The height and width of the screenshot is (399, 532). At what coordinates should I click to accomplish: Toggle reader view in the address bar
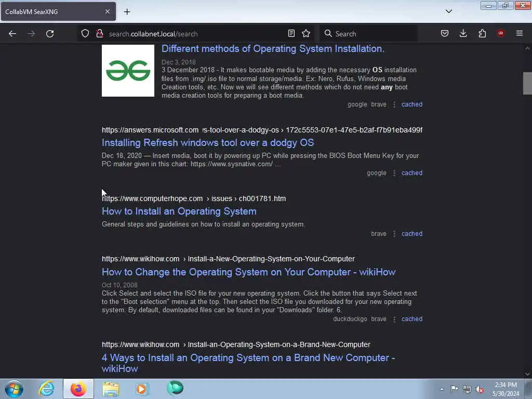pos(291,33)
